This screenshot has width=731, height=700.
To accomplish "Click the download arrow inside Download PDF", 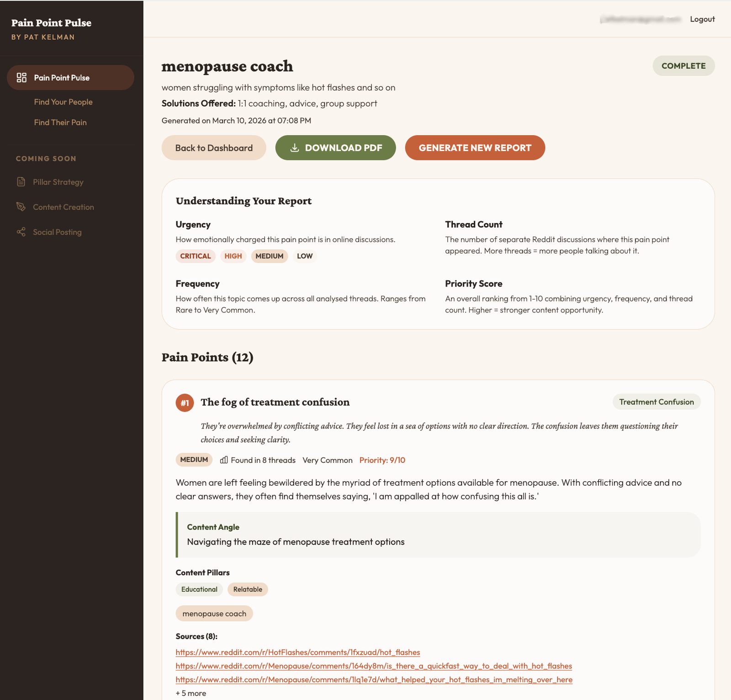I will 294,148.
